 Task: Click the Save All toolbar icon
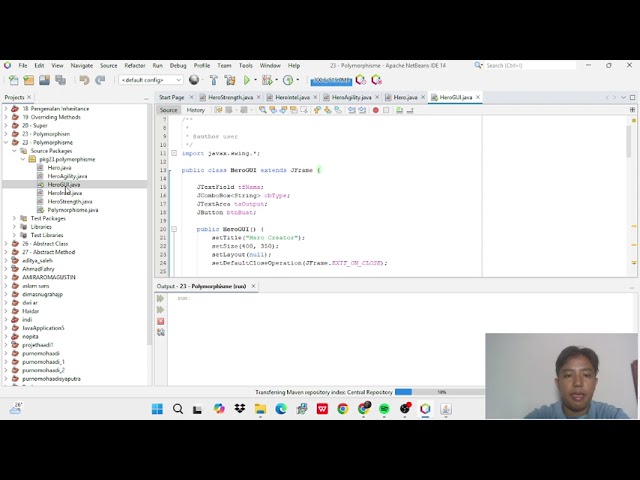(60, 80)
